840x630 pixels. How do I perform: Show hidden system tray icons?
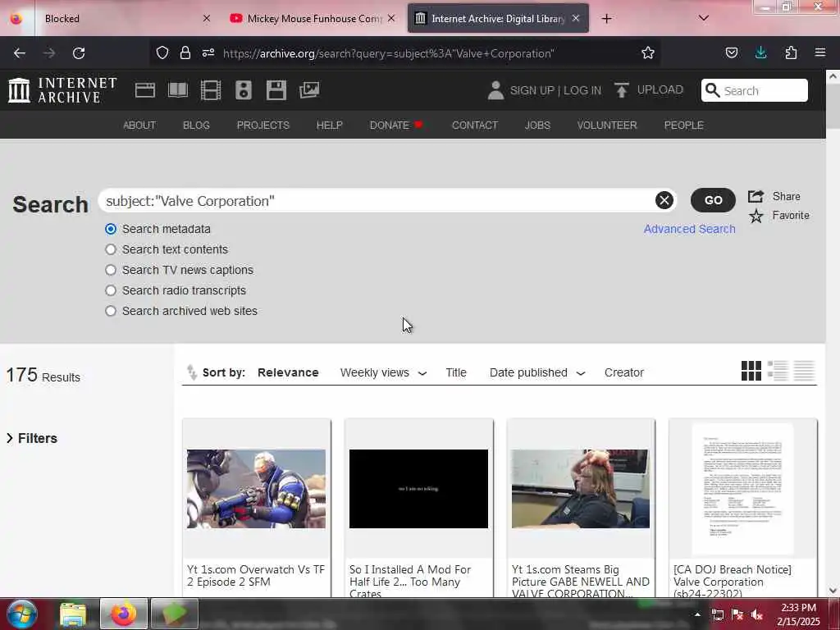697,614
